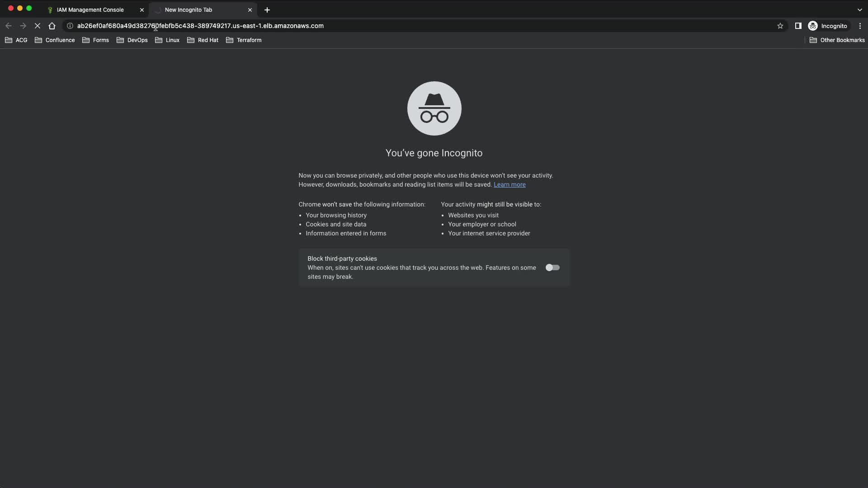
Task: Expand the Terraform bookmarks folder
Action: pyautogui.click(x=244, y=40)
